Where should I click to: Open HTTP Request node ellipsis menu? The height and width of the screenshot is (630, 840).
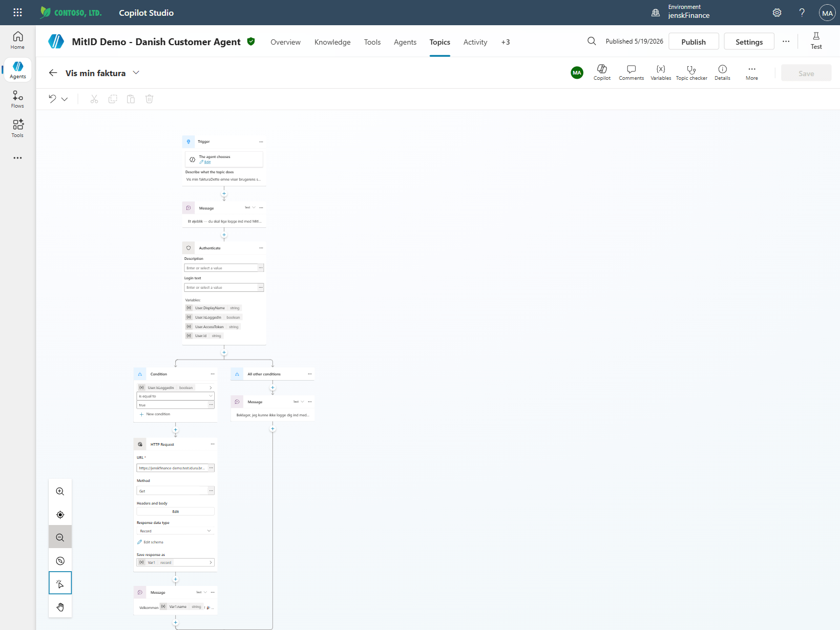coord(213,444)
